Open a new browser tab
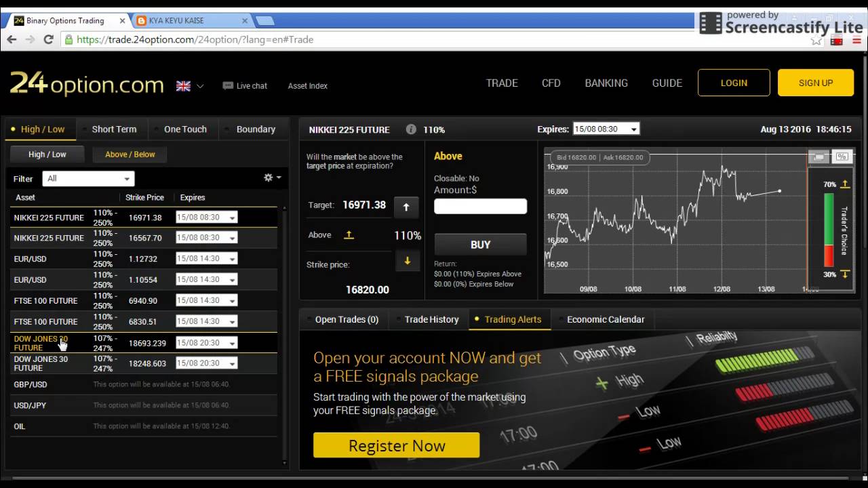Viewport: 868px width, 488px height. pyautogui.click(x=264, y=20)
